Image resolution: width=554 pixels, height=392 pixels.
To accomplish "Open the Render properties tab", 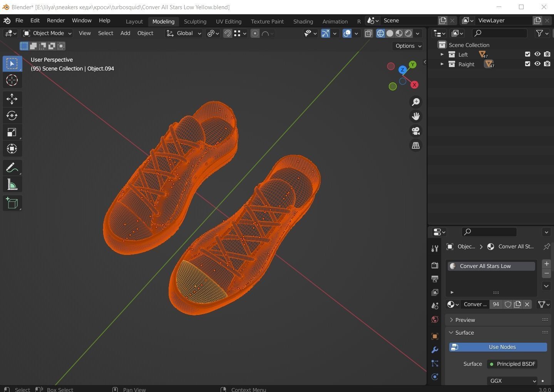I will tap(435, 265).
